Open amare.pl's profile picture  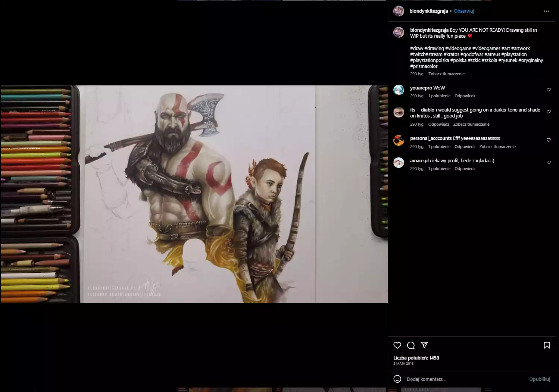pyautogui.click(x=399, y=163)
